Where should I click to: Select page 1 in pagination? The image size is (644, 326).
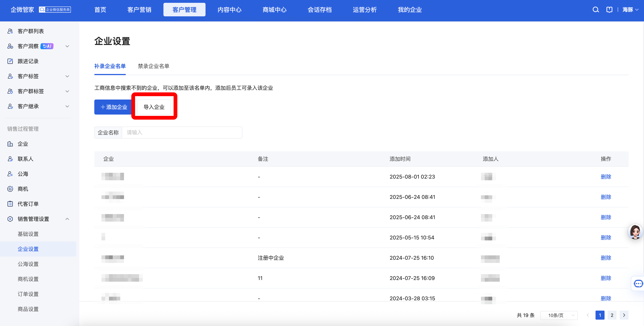pyautogui.click(x=600, y=315)
